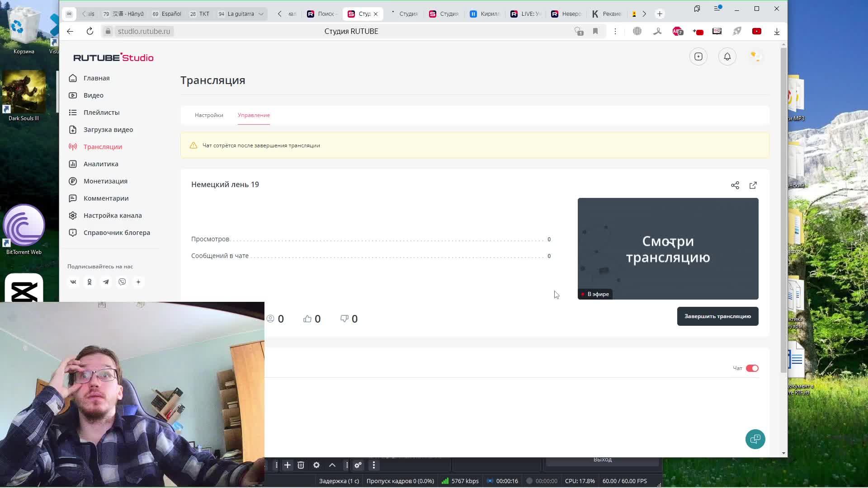Open the VK social link icon
This screenshot has width=868, height=488.
pyautogui.click(x=73, y=282)
